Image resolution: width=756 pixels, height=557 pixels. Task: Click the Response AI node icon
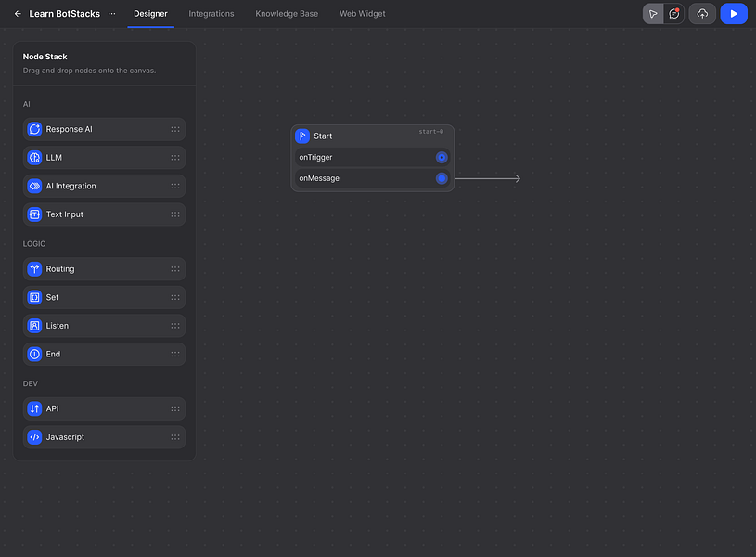pos(34,129)
